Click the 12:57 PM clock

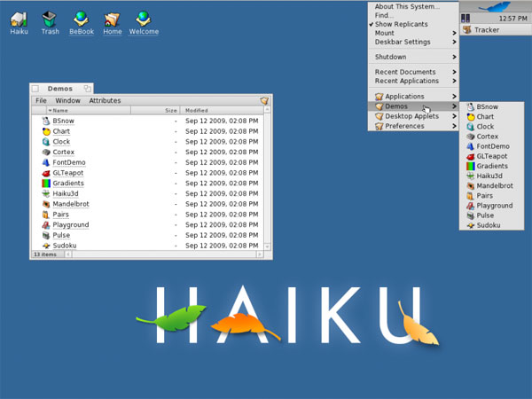pyautogui.click(x=512, y=19)
